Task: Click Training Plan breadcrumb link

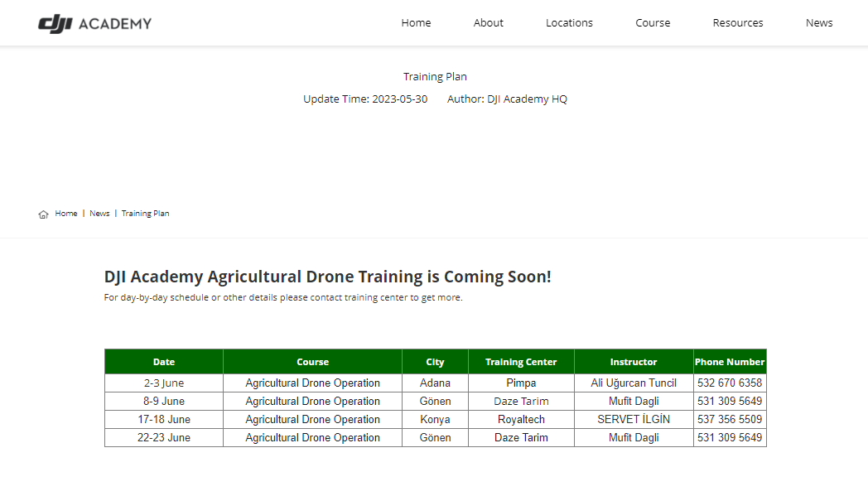Action: [x=146, y=213]
